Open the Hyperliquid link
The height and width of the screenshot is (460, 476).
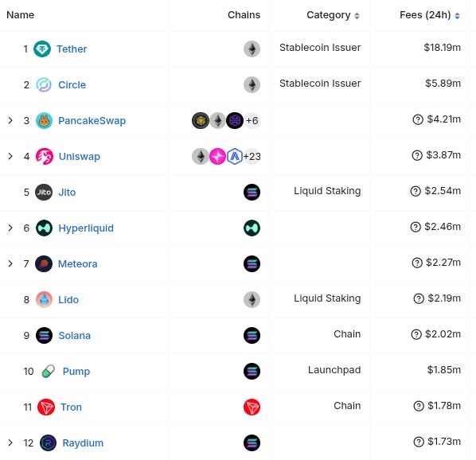(x=86, y=228)
